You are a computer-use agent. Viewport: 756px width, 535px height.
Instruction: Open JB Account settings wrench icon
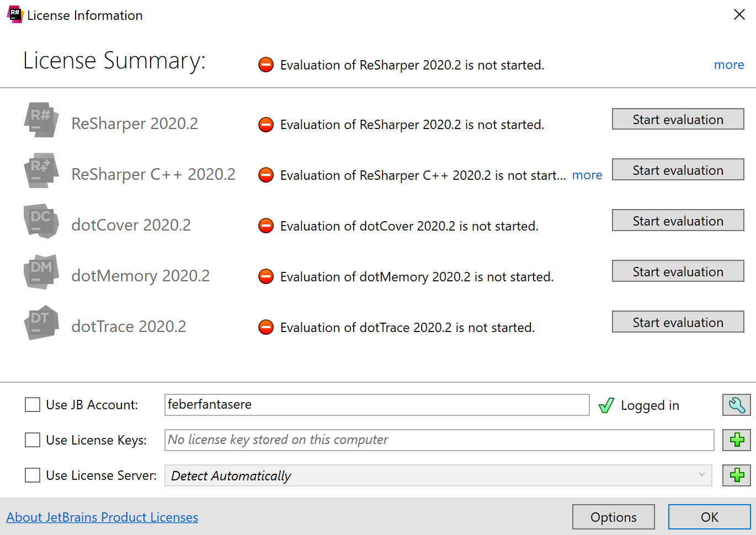(x=737, y=405)
